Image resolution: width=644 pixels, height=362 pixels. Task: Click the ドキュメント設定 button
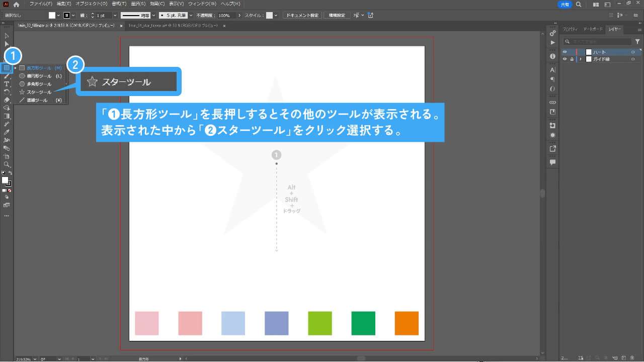[x=302, y=16]
